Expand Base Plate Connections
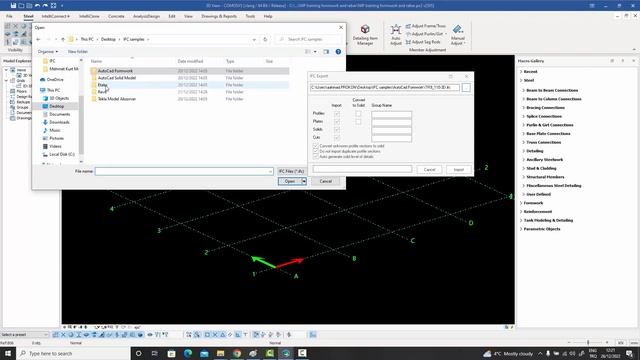The height and width of the screenshot is (360, 640). pos(524,133)
